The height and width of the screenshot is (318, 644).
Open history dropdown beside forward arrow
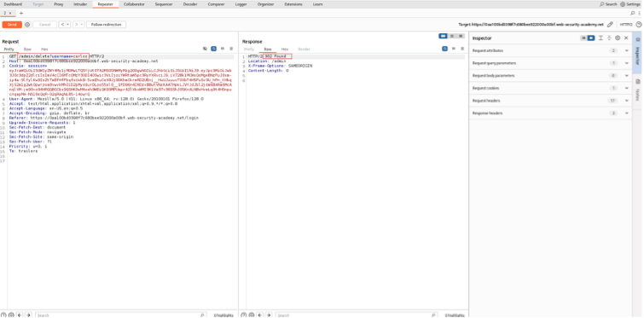point(82,25)
